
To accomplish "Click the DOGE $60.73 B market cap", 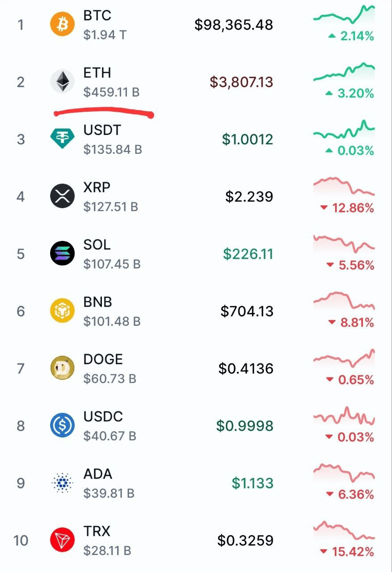I will tap(110, 379).
